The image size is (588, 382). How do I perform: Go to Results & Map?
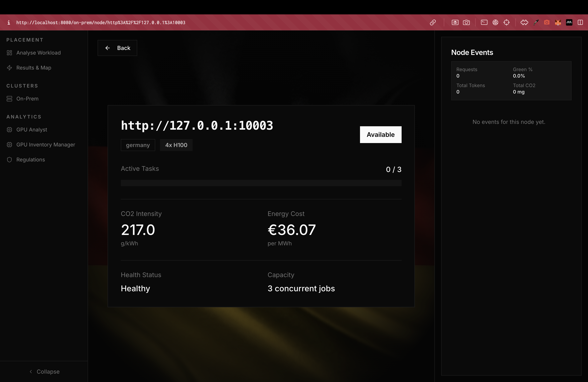pos(34,68)
